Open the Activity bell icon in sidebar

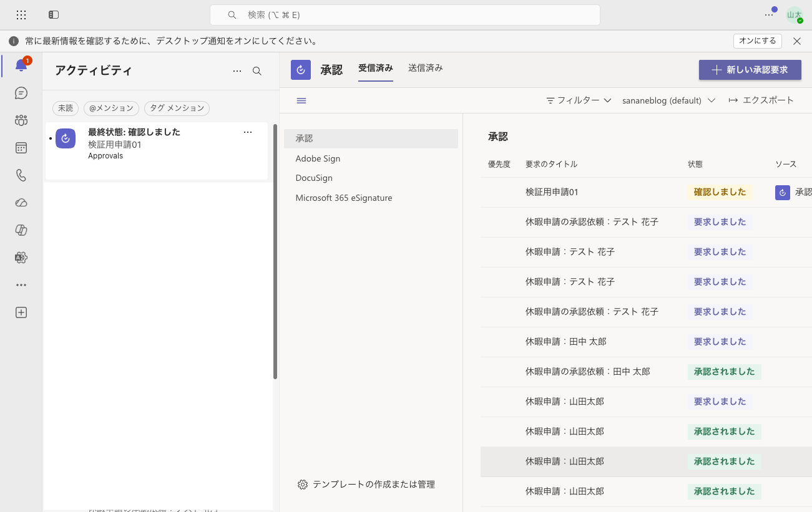21,65
